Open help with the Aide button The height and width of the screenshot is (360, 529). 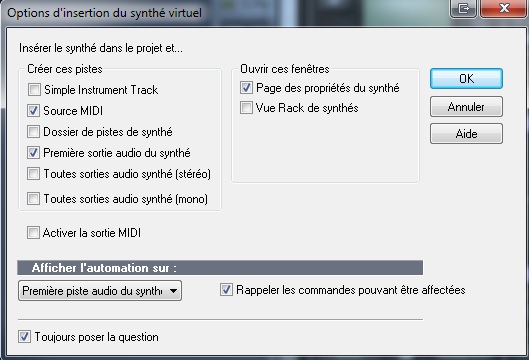466,134
